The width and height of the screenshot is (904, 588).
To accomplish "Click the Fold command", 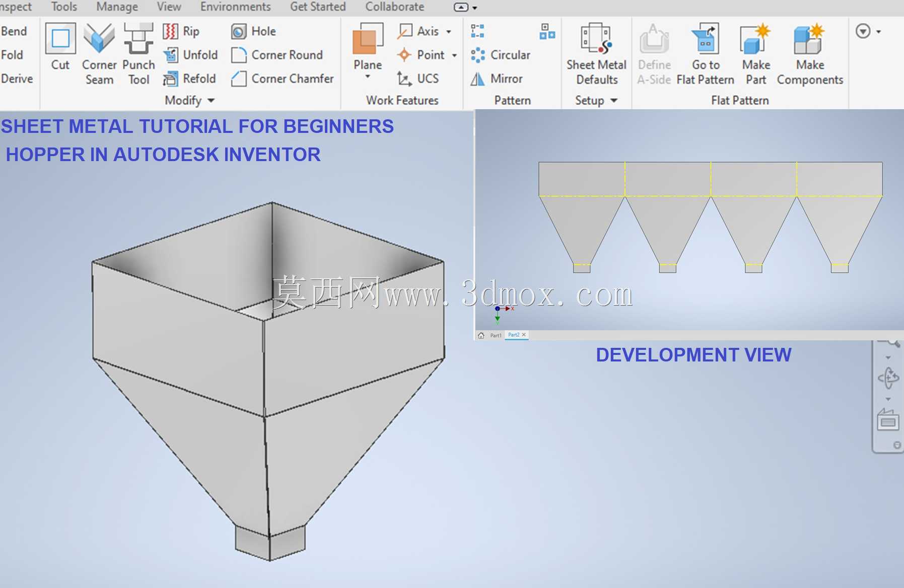I will (x=12, y=55).
